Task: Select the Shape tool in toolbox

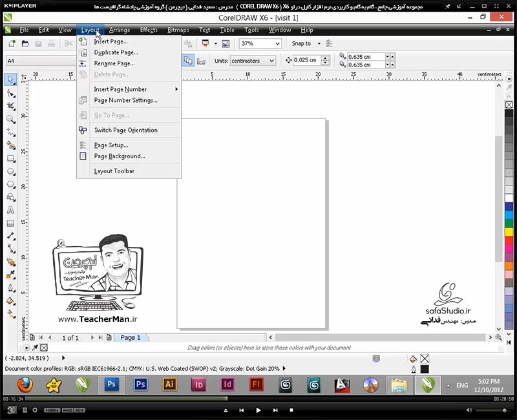Action: 10,94
